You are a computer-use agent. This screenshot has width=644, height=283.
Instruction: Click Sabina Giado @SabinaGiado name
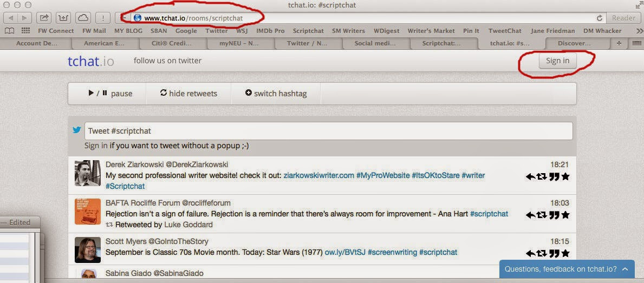point(154,273)
